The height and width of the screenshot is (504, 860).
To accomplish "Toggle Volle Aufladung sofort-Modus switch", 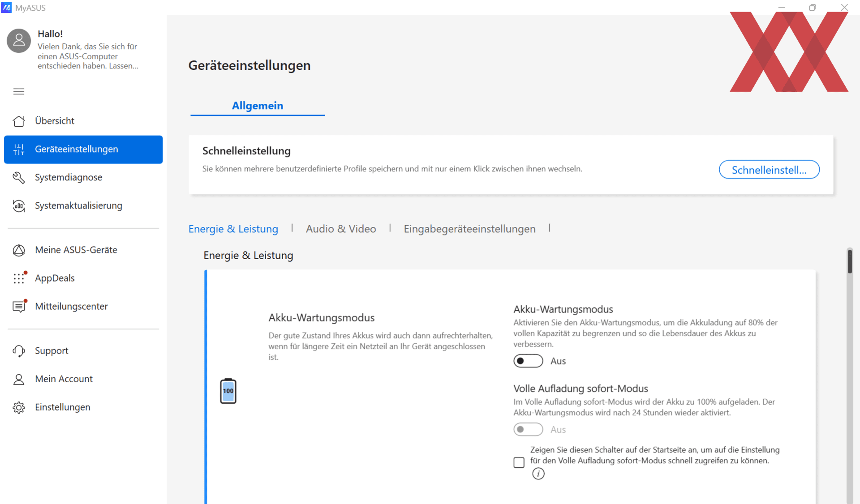I will click(528, 429).
